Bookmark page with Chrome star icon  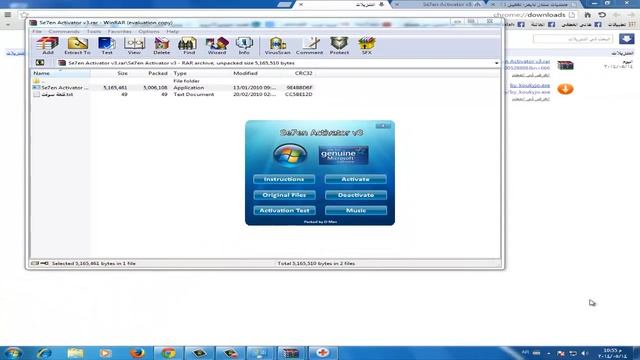coord(24,15)
